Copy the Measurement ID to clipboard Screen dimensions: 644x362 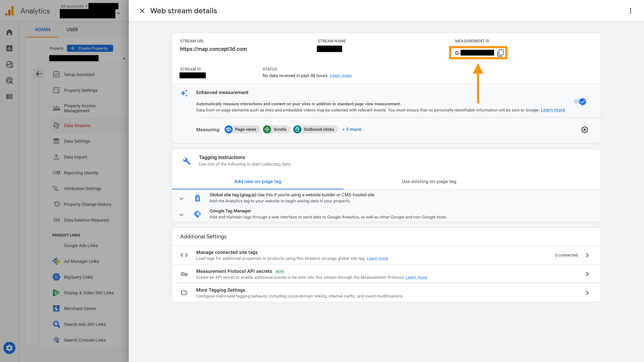pyautogui.click(x=500, y=53)
